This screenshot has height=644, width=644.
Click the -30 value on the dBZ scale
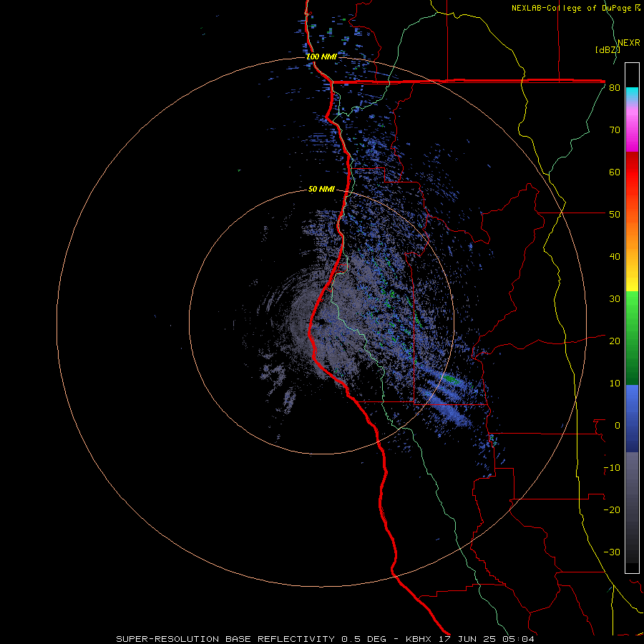point(612,552)
